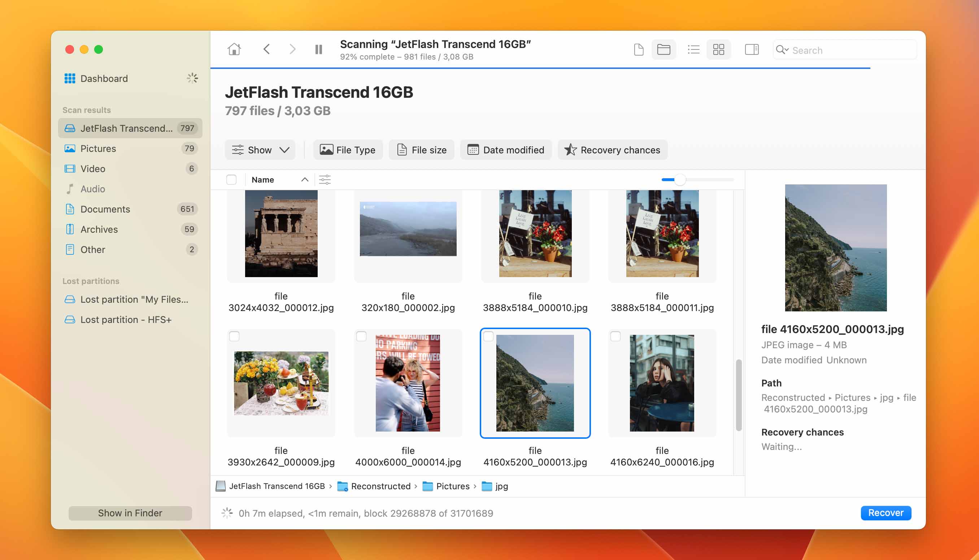Click the status bar spinner icon
979x560 pixels.
click(227, 513)
